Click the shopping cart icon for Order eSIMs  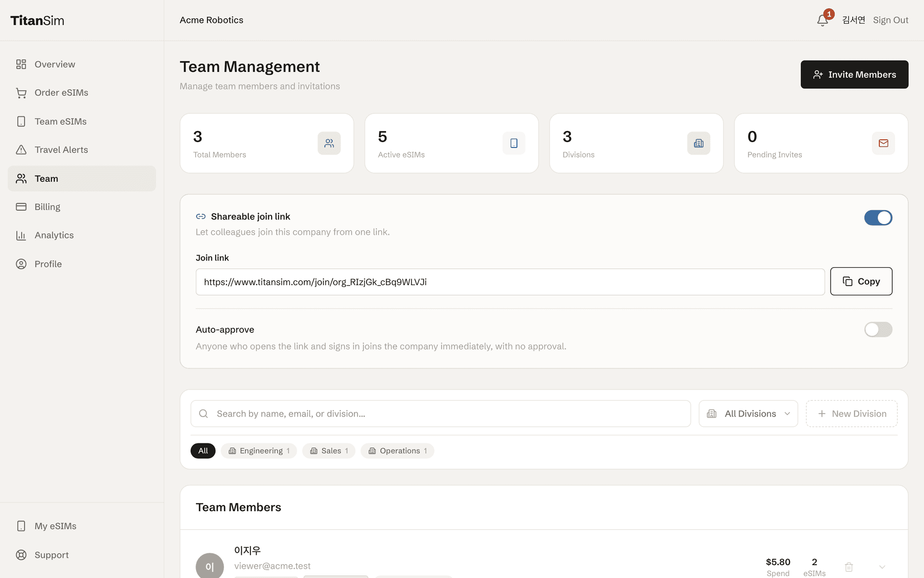click(21, 93)
